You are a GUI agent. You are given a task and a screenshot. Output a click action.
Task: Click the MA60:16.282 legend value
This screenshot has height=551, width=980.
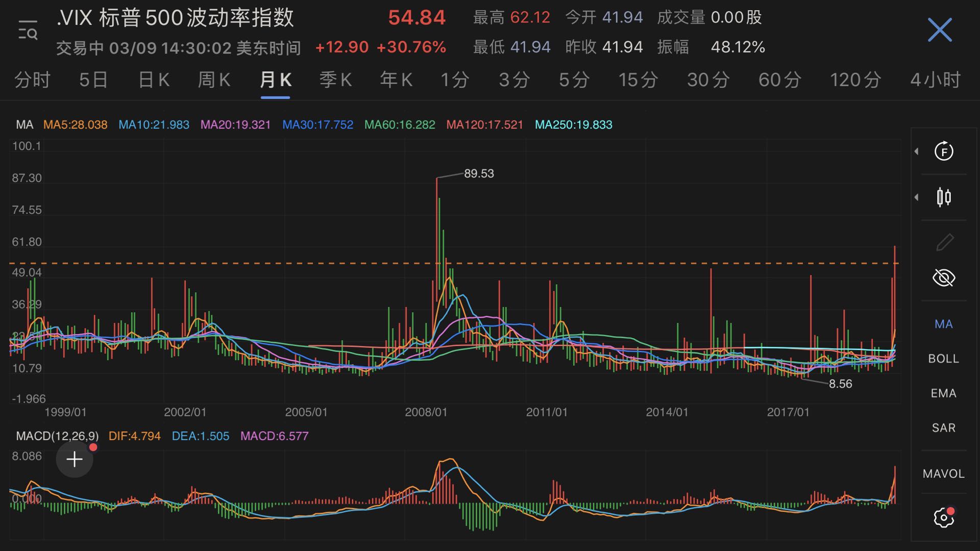[400, 125]
